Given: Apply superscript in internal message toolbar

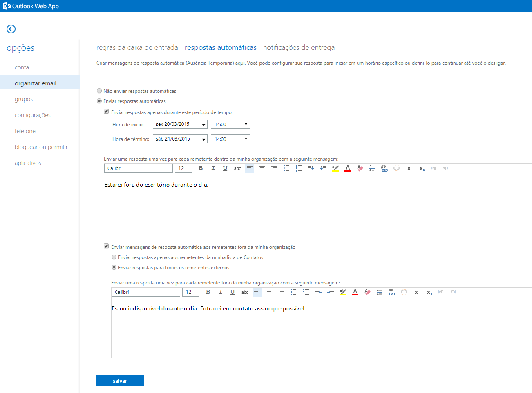Looking at the screenshot, I should point(409,168).
